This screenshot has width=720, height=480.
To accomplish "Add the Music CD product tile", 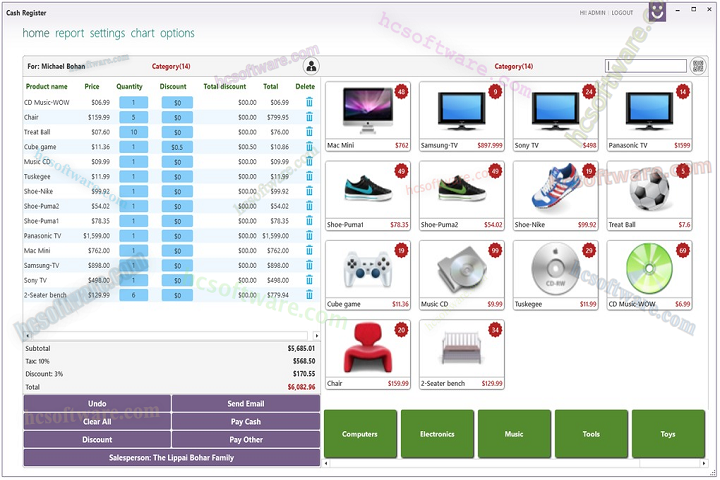I will 461,275.
